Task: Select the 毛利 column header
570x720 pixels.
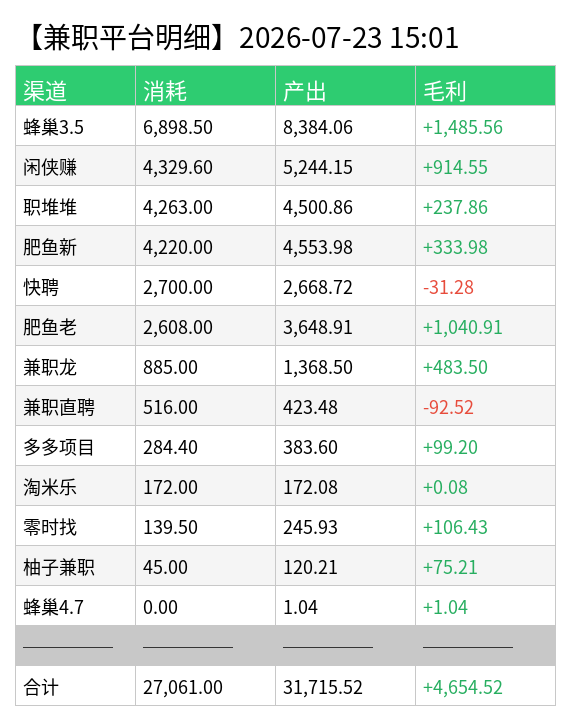Action: click(485, 86)
